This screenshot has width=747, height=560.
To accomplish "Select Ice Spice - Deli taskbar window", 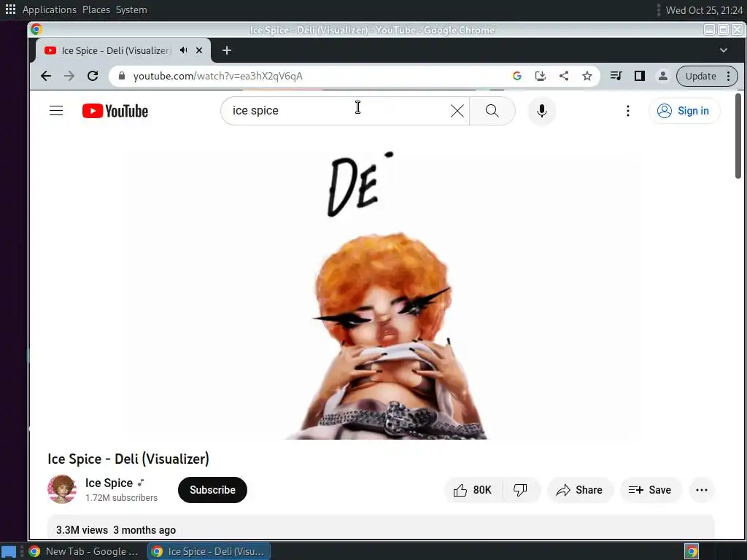I will coord(209,551).
